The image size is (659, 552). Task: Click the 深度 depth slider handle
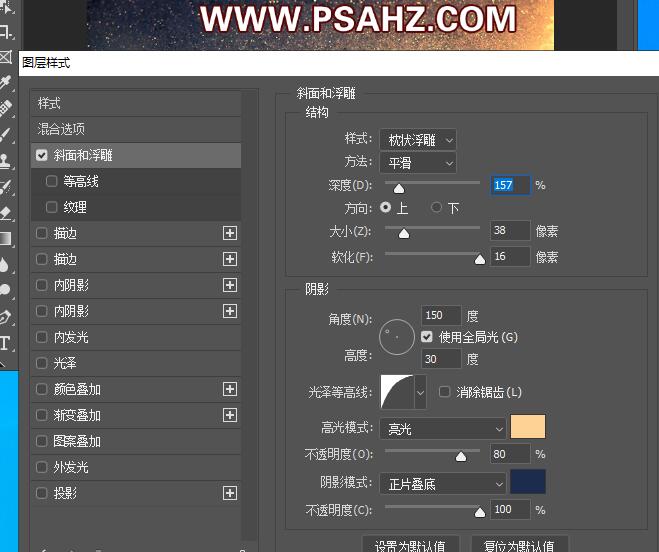(399, 189)
